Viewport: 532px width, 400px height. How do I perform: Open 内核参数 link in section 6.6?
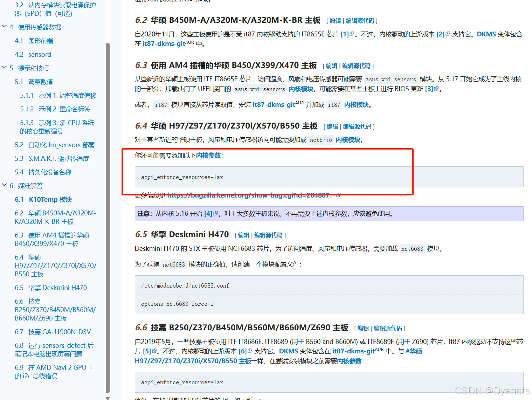pos(349,361)
